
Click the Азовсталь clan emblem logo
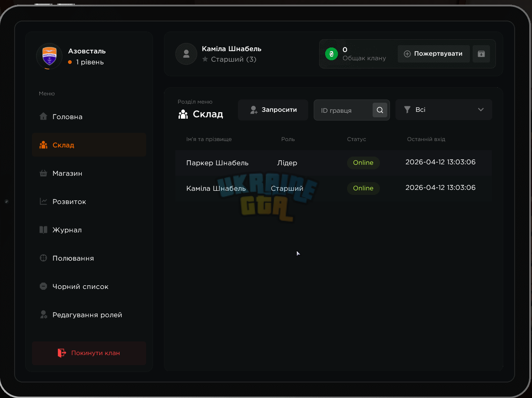tap(49, 56)
